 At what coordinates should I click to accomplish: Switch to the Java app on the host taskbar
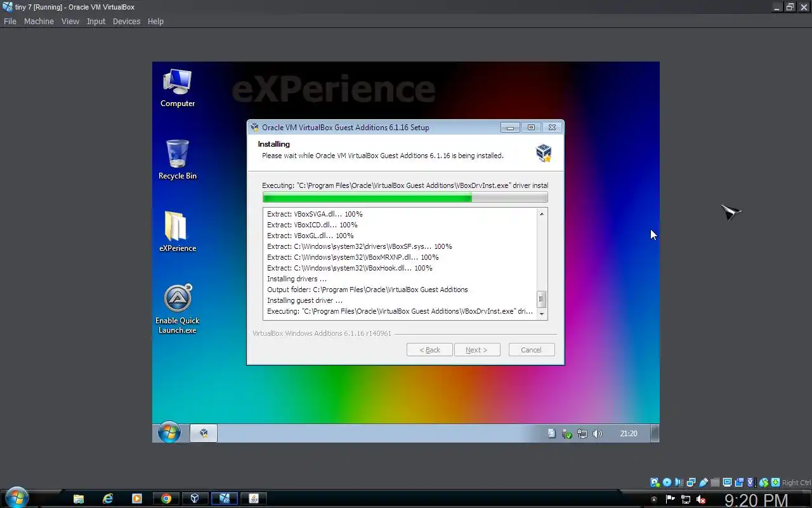pos(253,498)
